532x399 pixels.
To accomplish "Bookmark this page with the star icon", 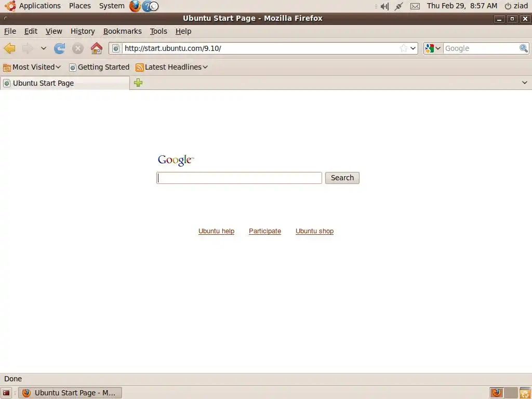I will coord(403,48).
